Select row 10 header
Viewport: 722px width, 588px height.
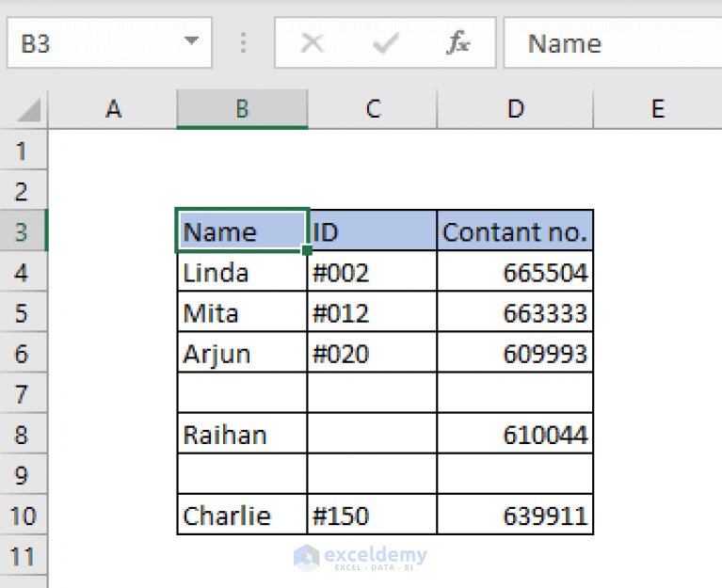23,514
